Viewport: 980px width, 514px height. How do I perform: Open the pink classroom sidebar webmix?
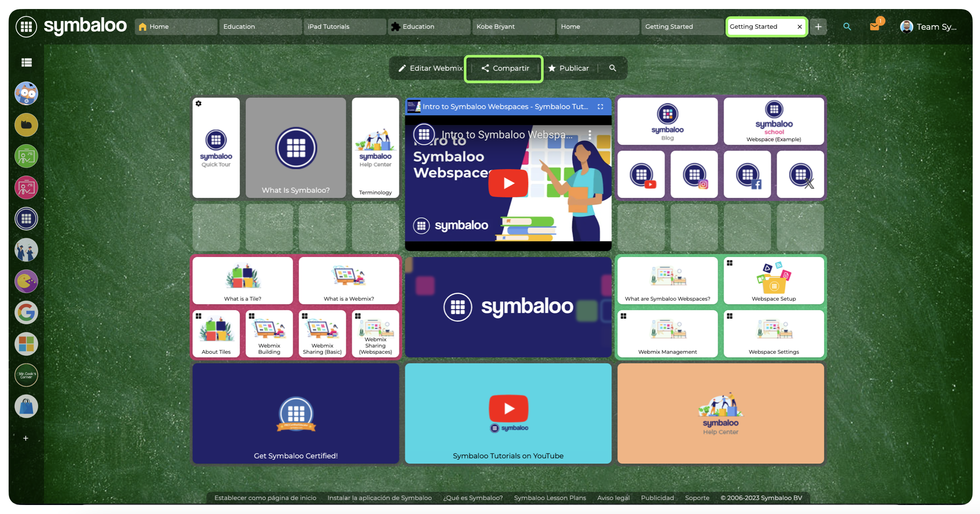click(x=26, y=187)
